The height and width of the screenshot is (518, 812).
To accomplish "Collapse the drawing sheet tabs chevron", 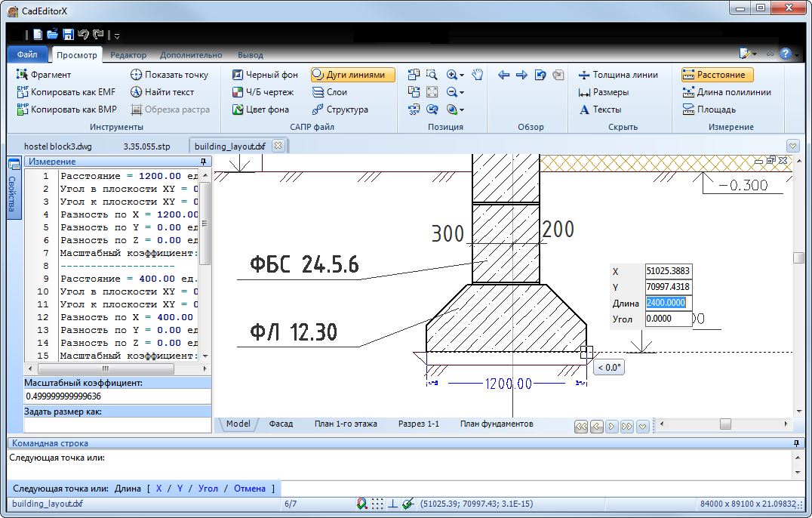I will [643, 426].
